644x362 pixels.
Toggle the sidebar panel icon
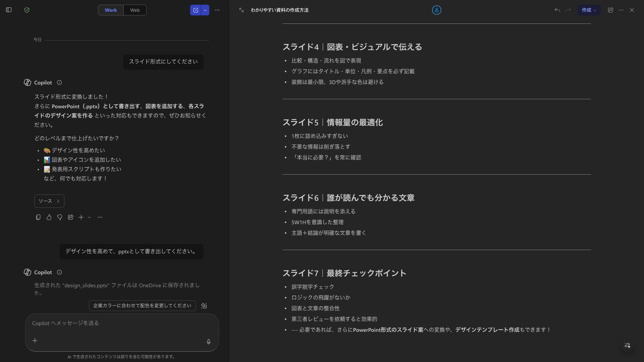9,10
